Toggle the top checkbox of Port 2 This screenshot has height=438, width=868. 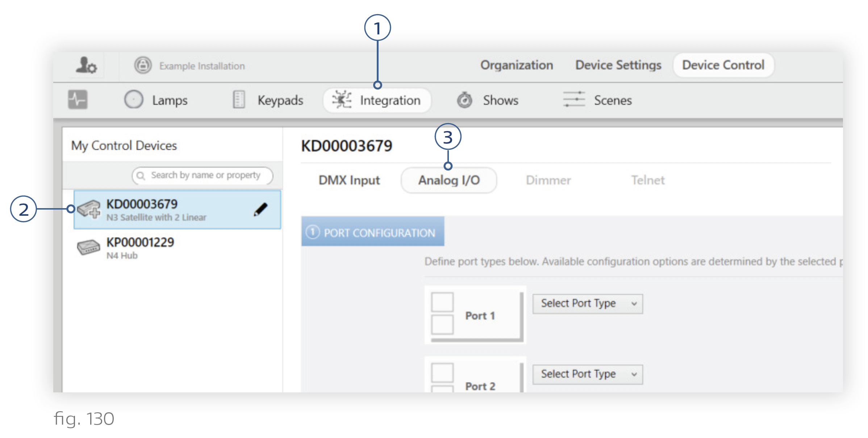point(442,372)
